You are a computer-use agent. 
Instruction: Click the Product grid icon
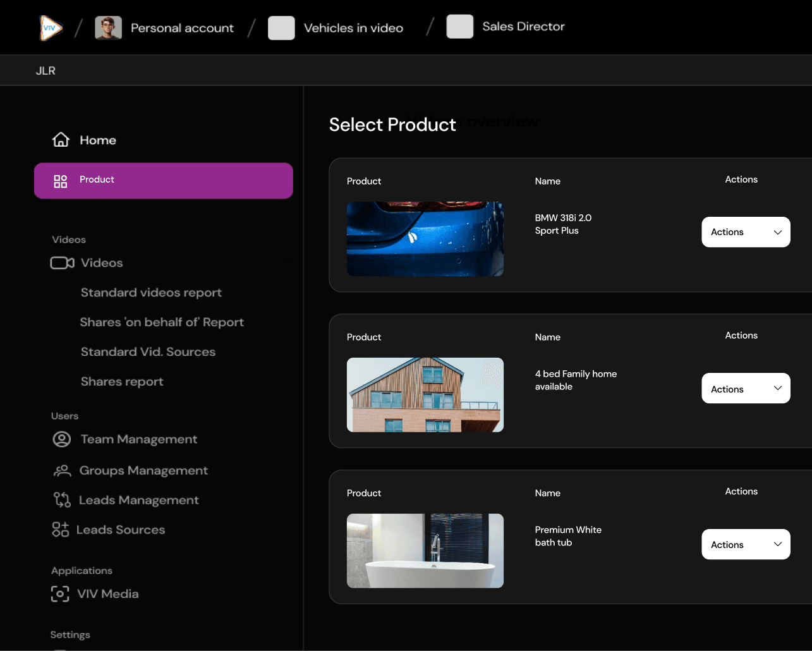[60, 180]
